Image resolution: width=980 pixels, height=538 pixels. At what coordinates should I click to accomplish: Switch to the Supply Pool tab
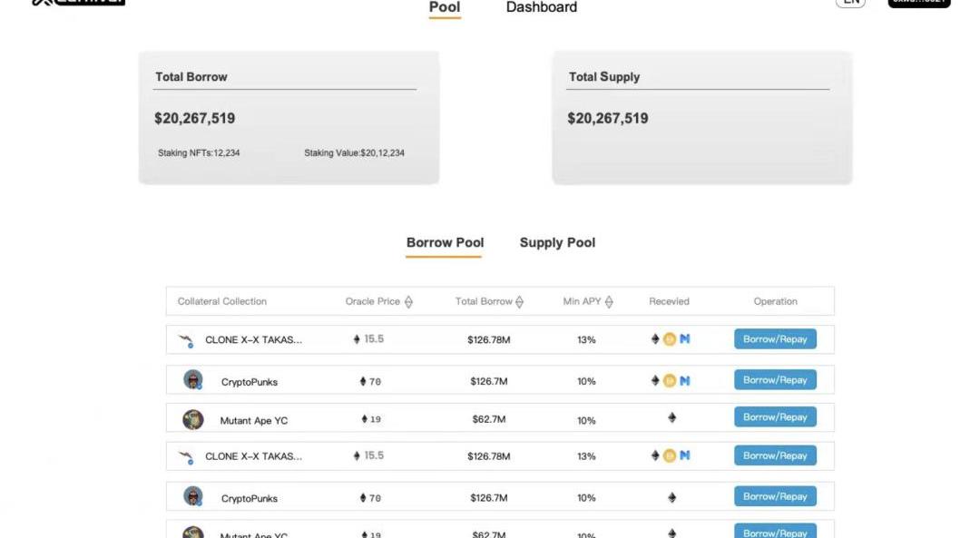coord(557,243)
